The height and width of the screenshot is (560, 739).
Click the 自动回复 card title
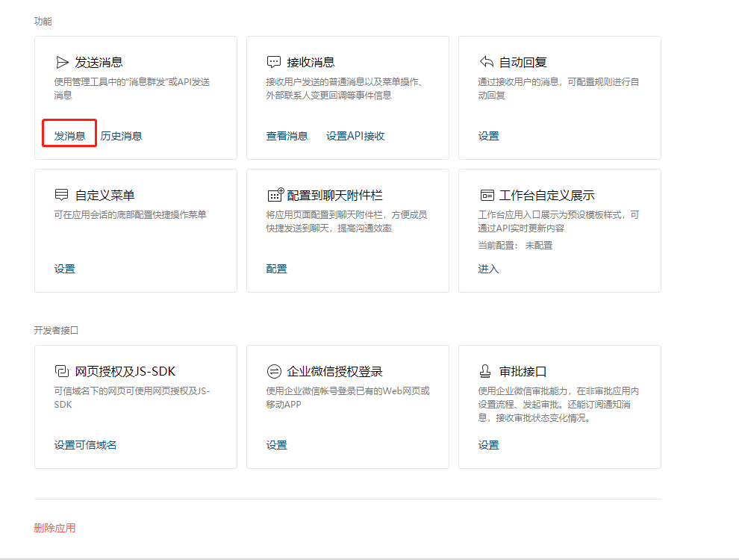(523, 62)
